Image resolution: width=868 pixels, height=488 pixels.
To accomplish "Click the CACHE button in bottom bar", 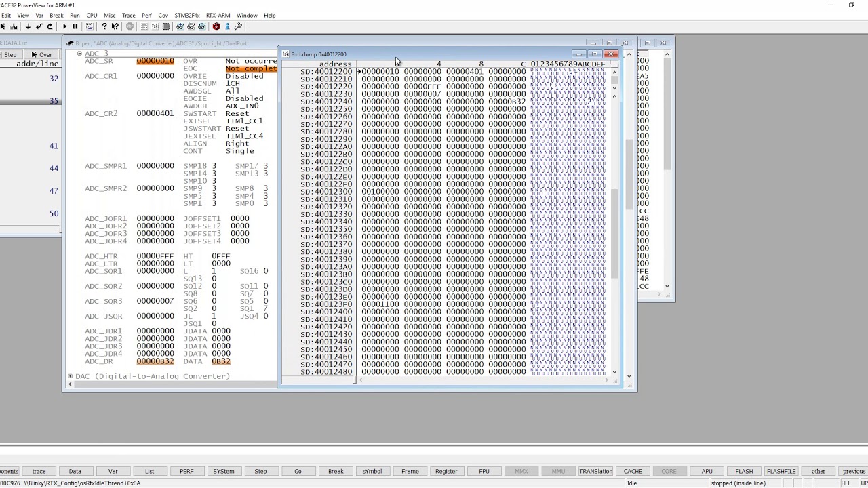I will 633,472.
